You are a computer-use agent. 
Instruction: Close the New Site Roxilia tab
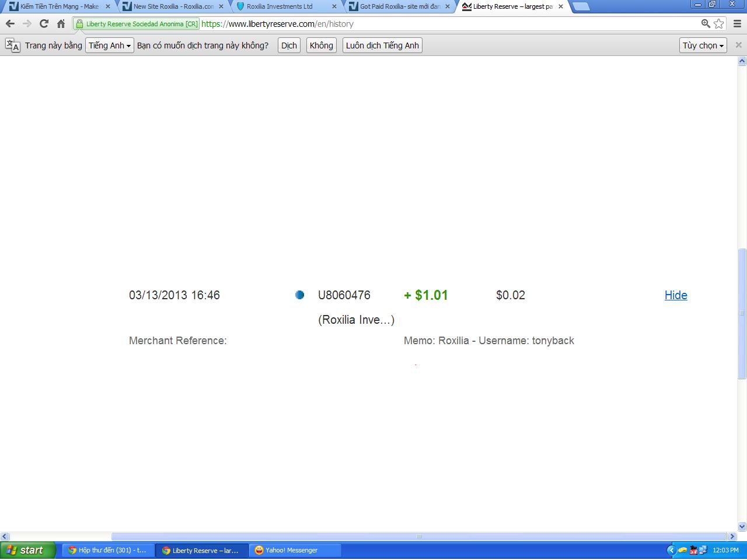221,6
